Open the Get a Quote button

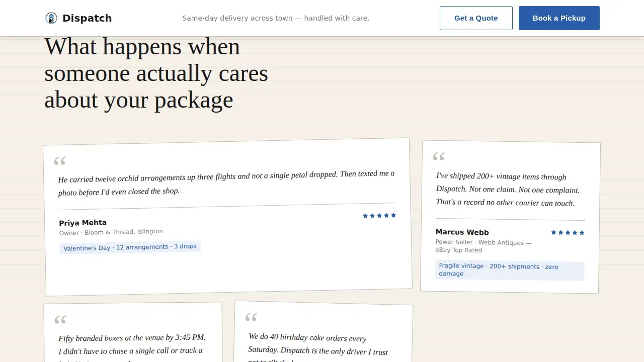[476, 18]
